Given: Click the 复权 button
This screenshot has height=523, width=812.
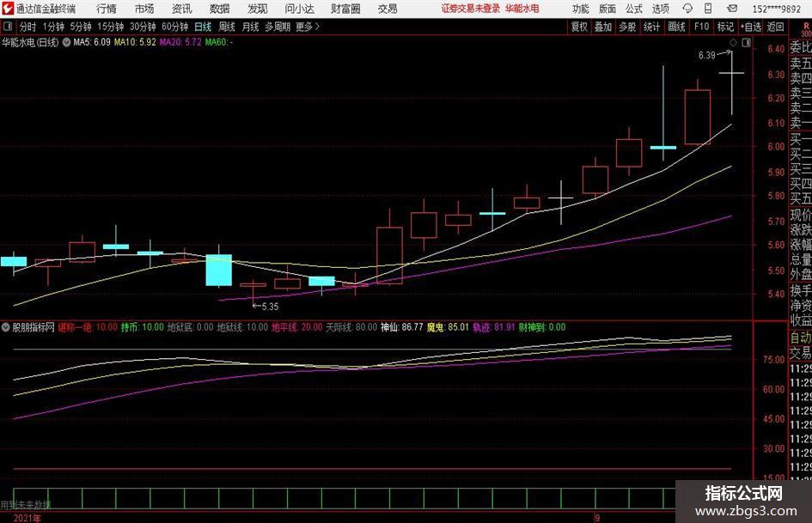Looking at the screenshot, I should point(579,27).
